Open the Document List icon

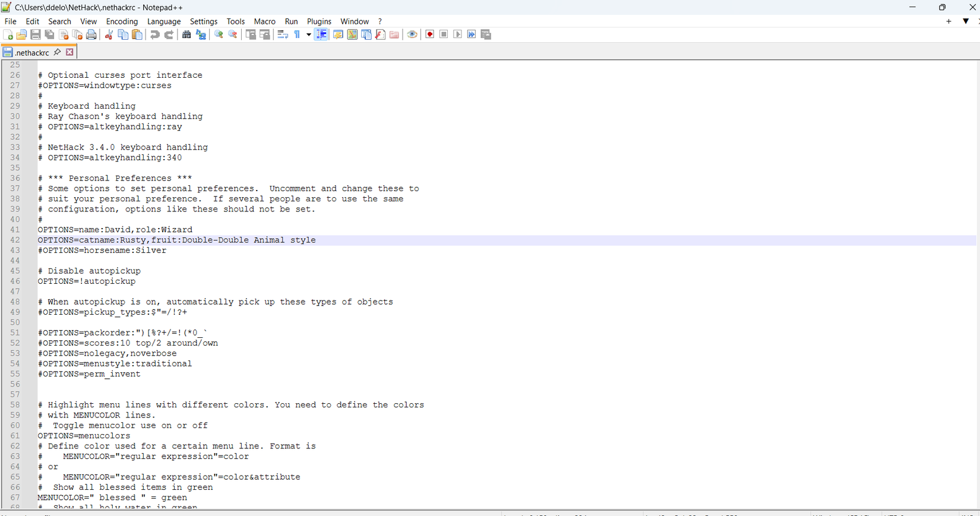coord(366,34)
